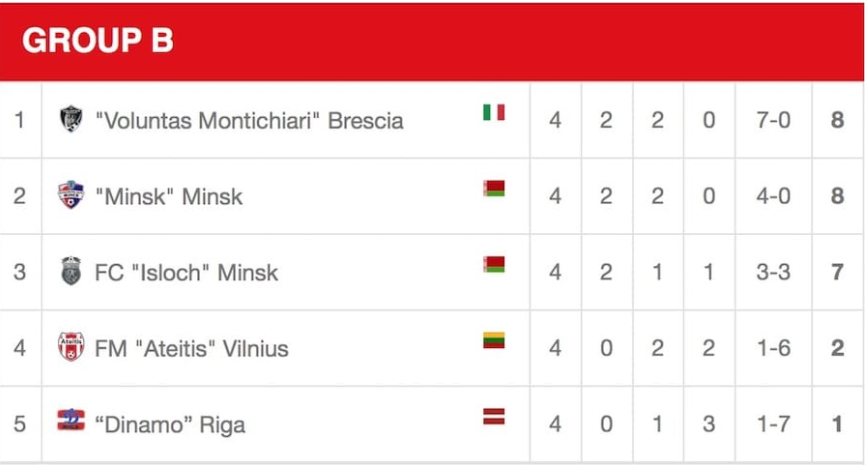Click the 1-7 goals cell for Dinamo Riga
Image resolution: width=865 pixels, height=465 pixels.
(x=773, y=424)
